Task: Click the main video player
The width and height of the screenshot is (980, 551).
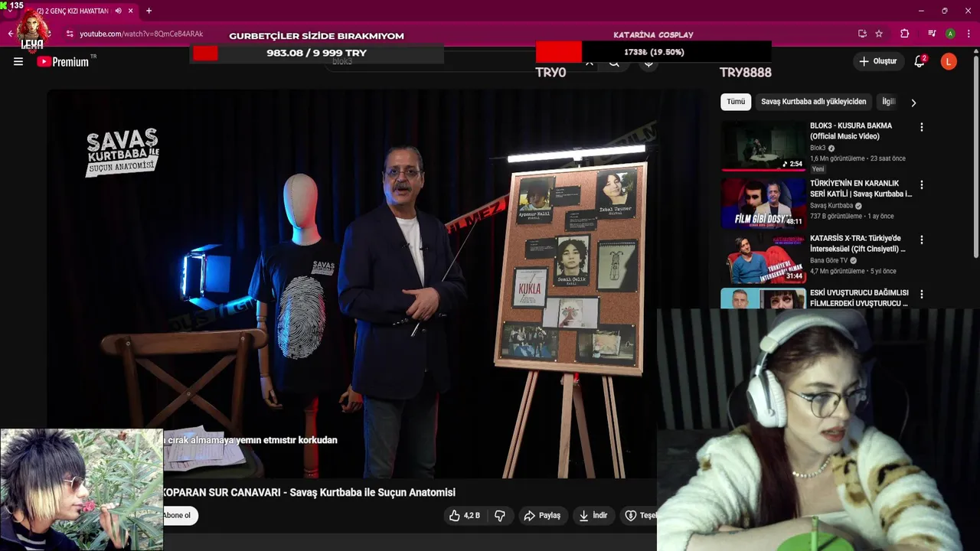Action: 375,283
